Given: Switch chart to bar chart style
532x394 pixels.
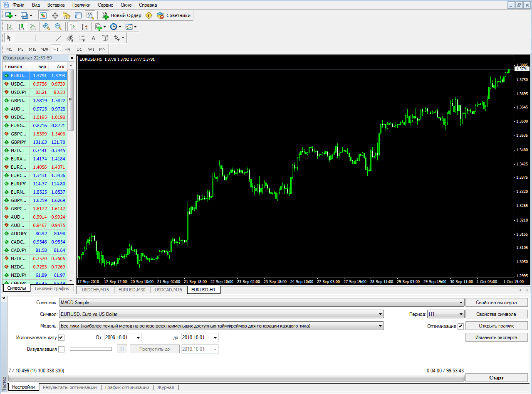Looking at the screenshot, I should pos(10,27).
